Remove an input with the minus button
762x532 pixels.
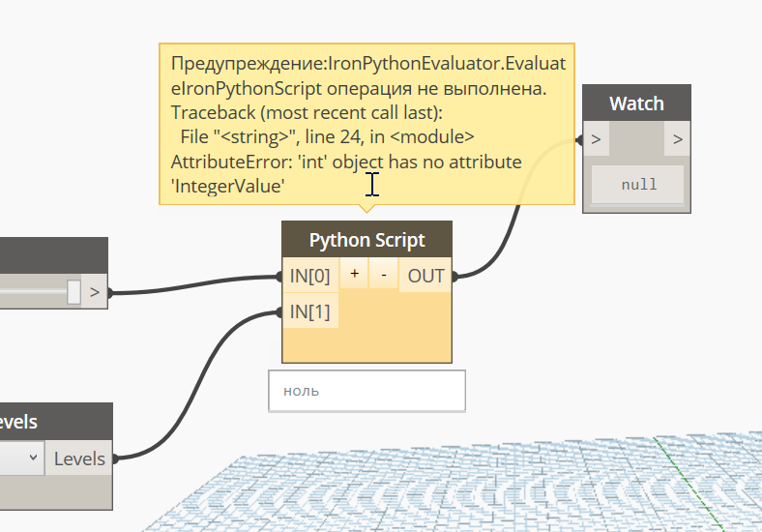[384, 274]
